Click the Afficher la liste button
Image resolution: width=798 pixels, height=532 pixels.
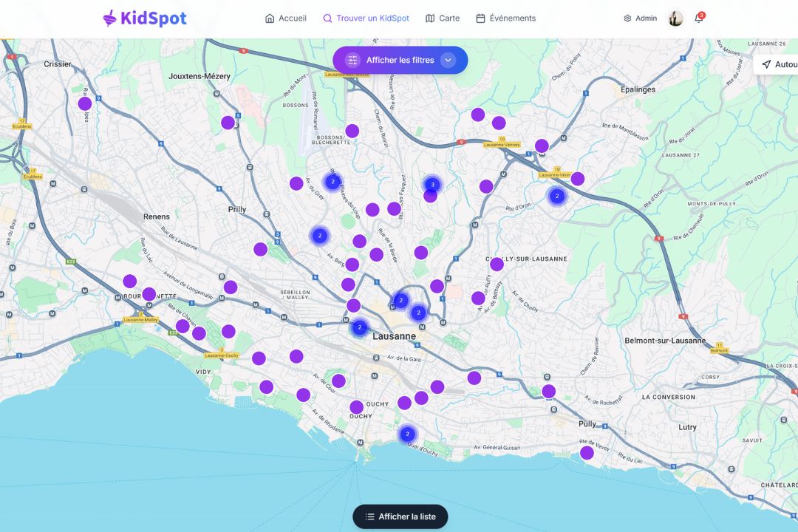(400, 516)
